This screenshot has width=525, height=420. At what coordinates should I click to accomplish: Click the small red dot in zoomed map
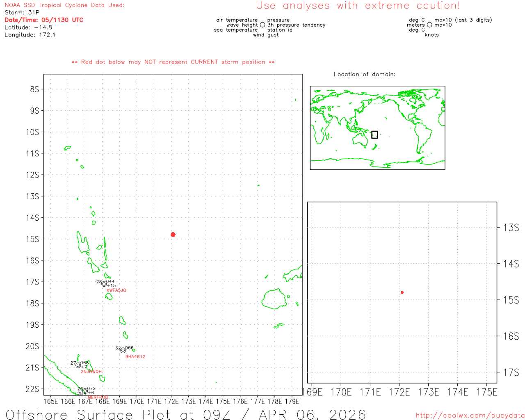pyautogui.click(x=402, y=292)
